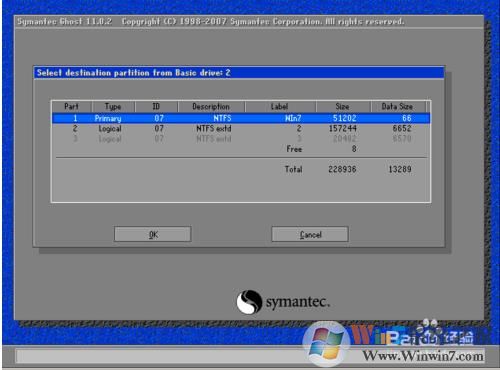
Task: Click the Type column header
Action: click(113, 107)
